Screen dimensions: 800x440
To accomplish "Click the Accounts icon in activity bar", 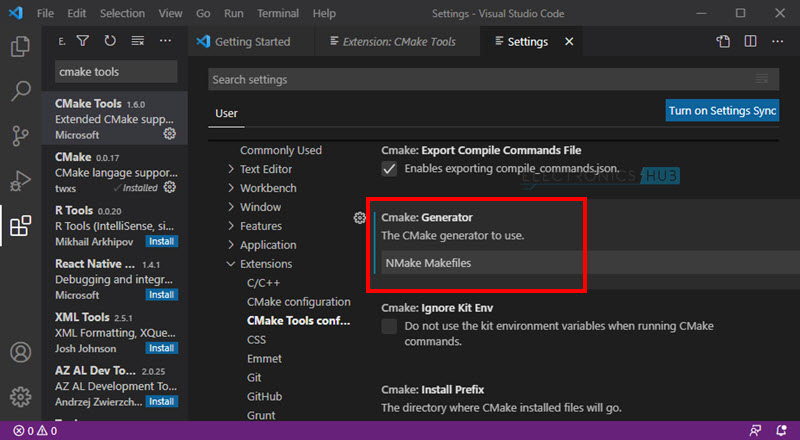I will click(20, 353).
